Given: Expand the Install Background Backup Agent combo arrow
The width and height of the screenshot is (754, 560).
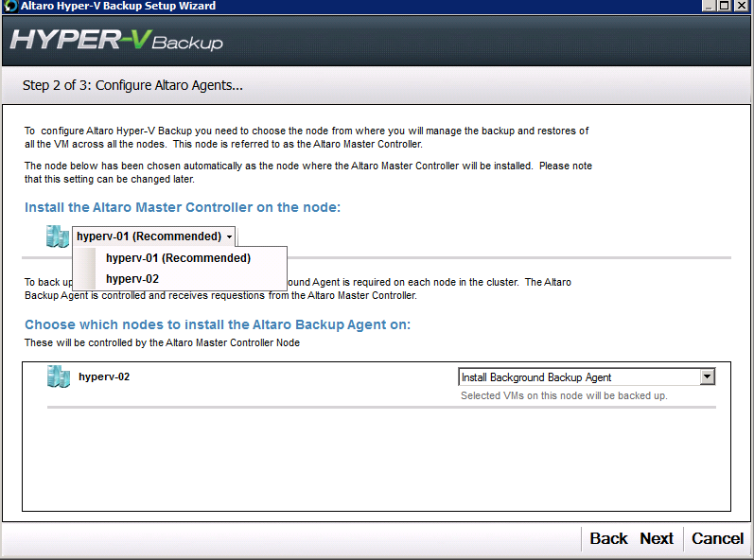Looking at the screenshot, I should coord(708,376).
